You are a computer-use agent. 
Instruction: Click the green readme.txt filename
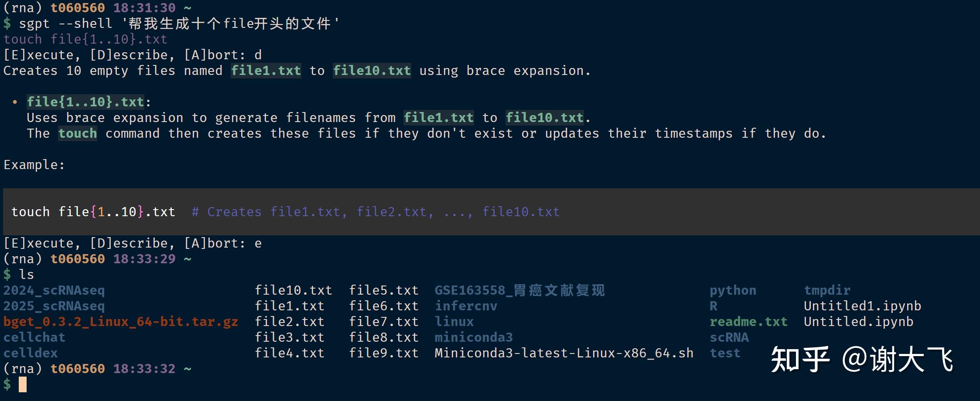(748, 322)
